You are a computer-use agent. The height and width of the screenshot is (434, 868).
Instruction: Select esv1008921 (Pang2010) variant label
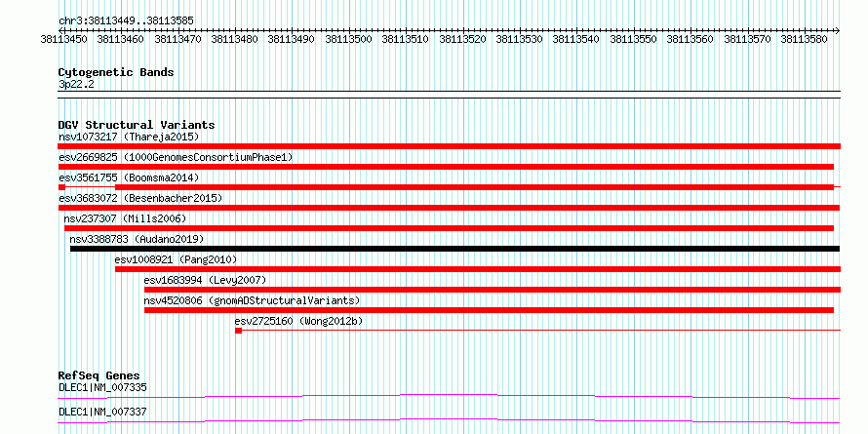[176, 259]
